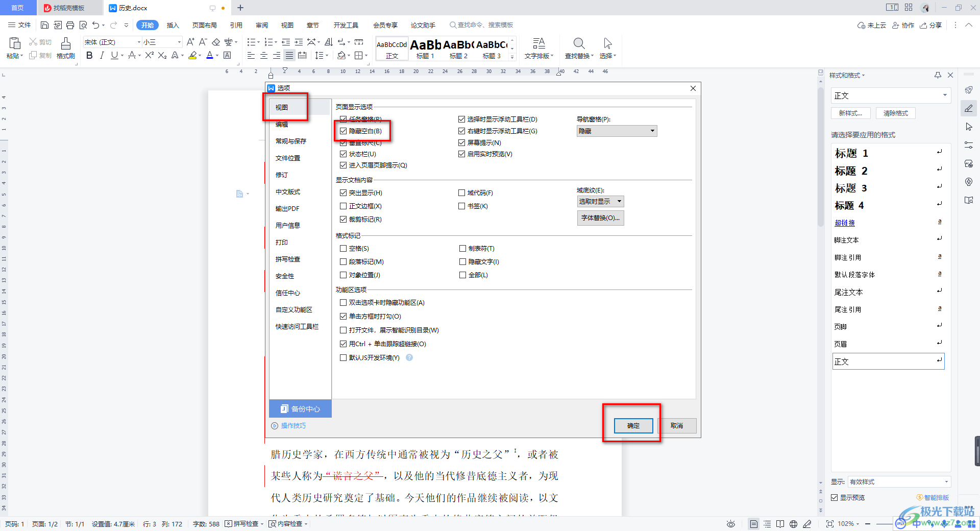Open the current style dropdown in styles panel
The width and height of the screenshot is (980, 531).
(891, 95)
